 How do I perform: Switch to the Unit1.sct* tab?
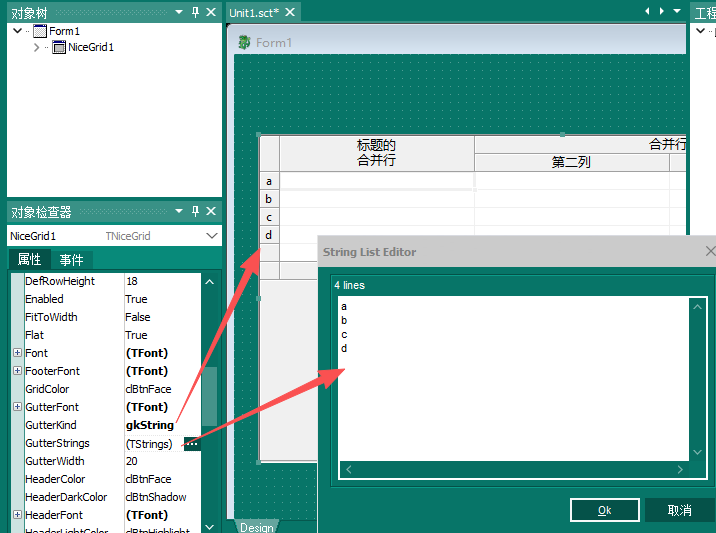point(254,13)
